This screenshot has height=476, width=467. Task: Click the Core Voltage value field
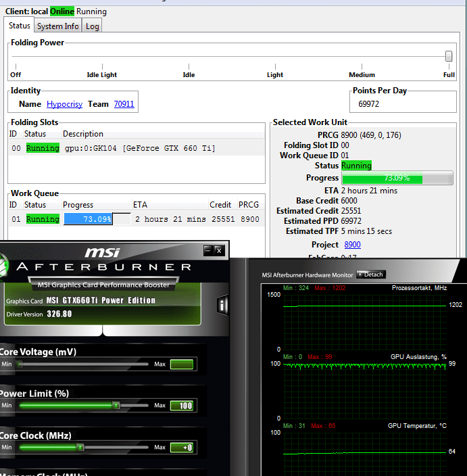tap(181, 364)
